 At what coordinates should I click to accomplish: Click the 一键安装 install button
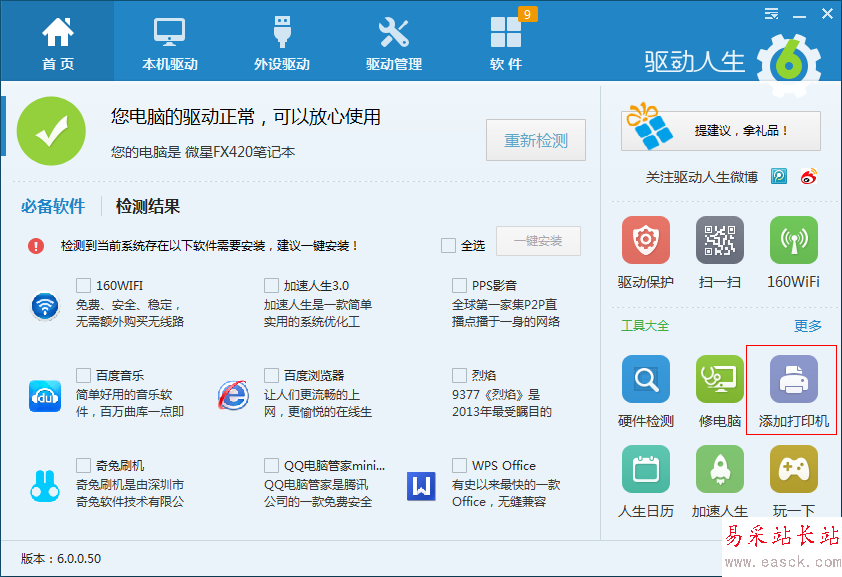[x=538, y=241]
